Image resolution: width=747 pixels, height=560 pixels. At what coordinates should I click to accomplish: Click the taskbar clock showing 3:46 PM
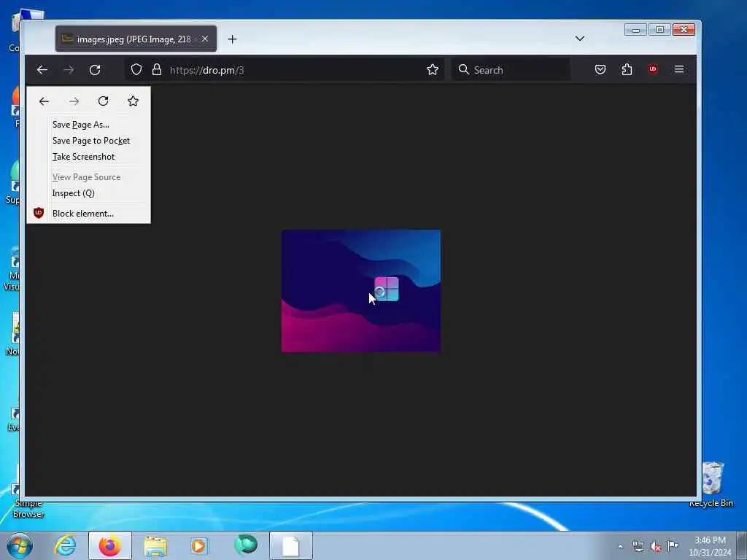click(x=710, y=545)
